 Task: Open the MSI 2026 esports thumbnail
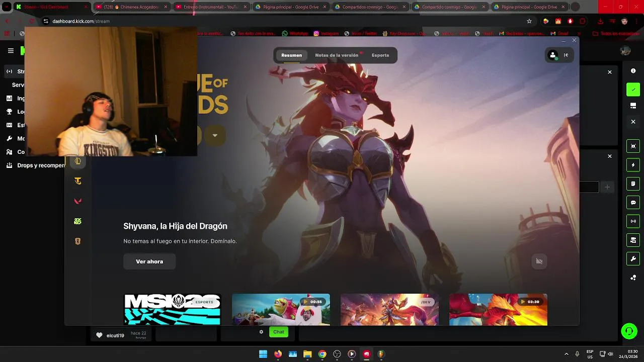173,309
